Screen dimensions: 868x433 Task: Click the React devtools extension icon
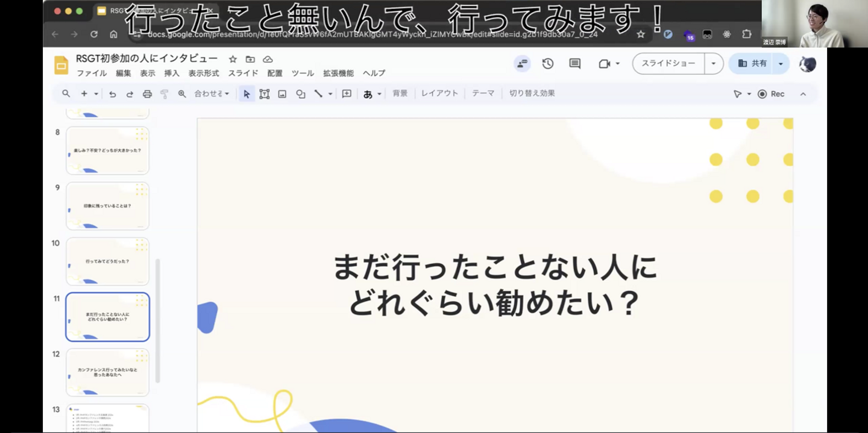coord(727,34)
